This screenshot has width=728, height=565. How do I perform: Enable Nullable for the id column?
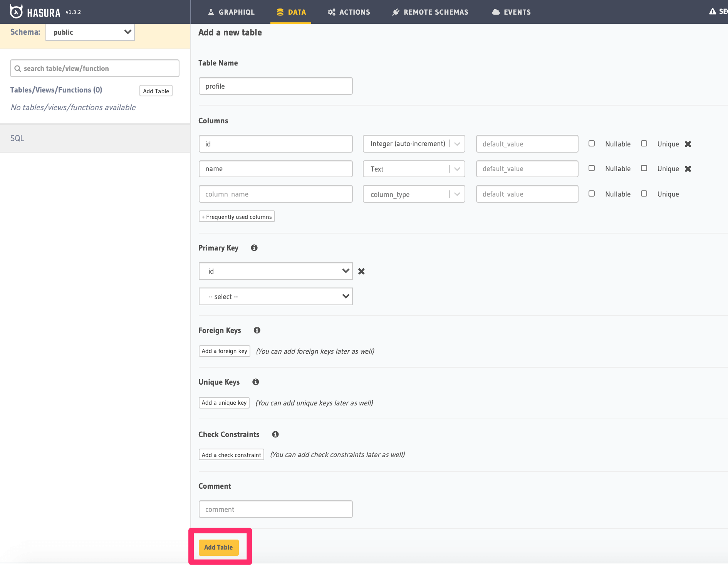(x=592, y=144)
